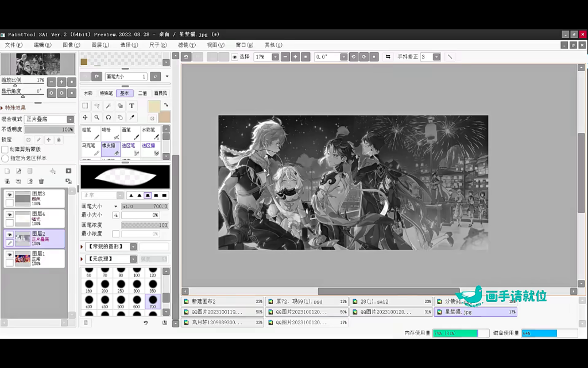Select the rectangular selection tool
Viewport: 588px width, 368px height.
[85, 106]
